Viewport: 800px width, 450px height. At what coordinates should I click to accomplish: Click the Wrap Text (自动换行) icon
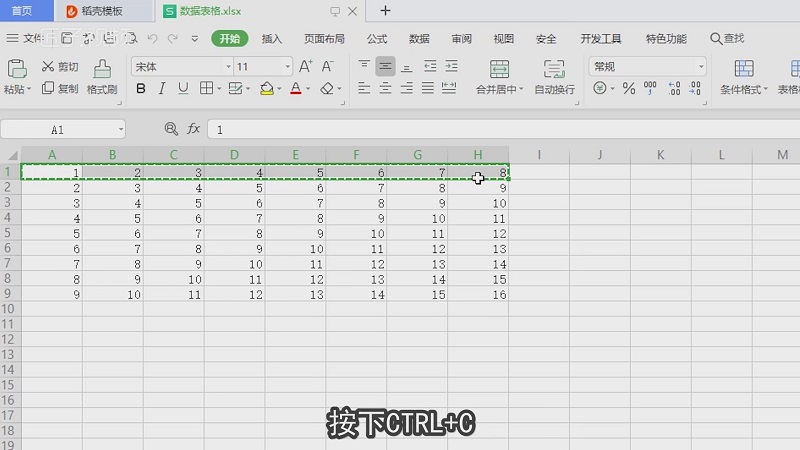click(554, 69)
